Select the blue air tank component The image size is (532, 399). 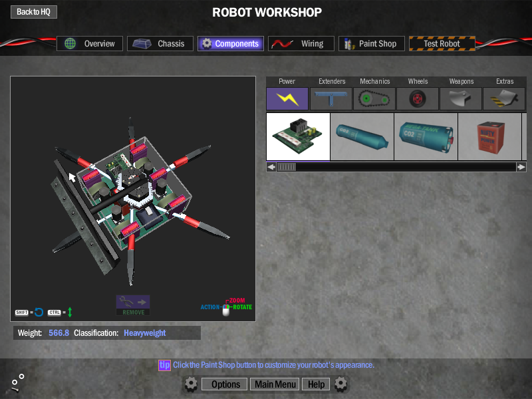[x=362, y=136]
